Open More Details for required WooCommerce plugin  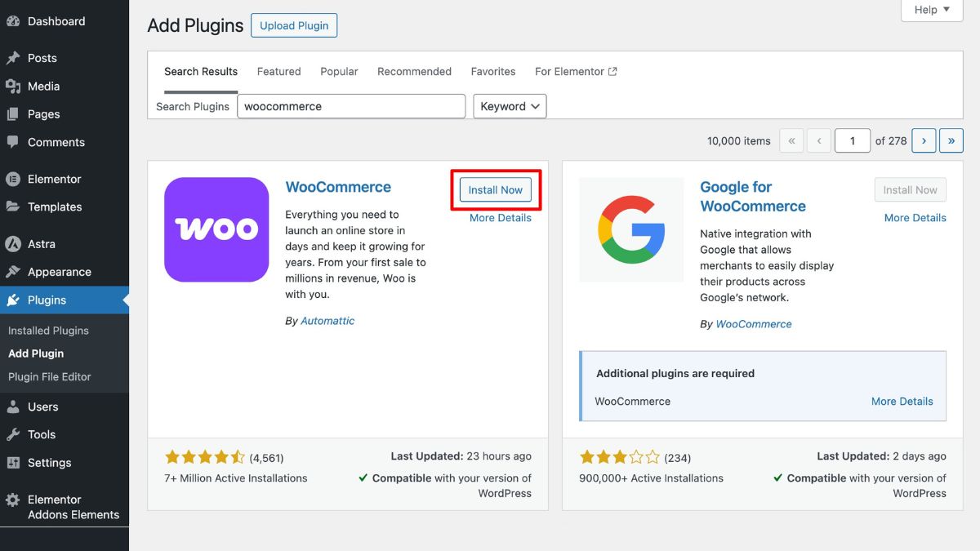tap(902, 402)
